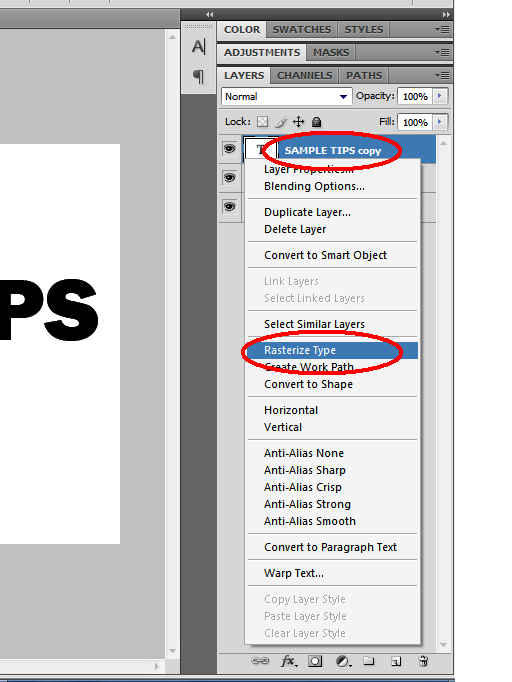Switch to the Paths tab
This screenshot has height=682, width=512.
coord(364,76)
